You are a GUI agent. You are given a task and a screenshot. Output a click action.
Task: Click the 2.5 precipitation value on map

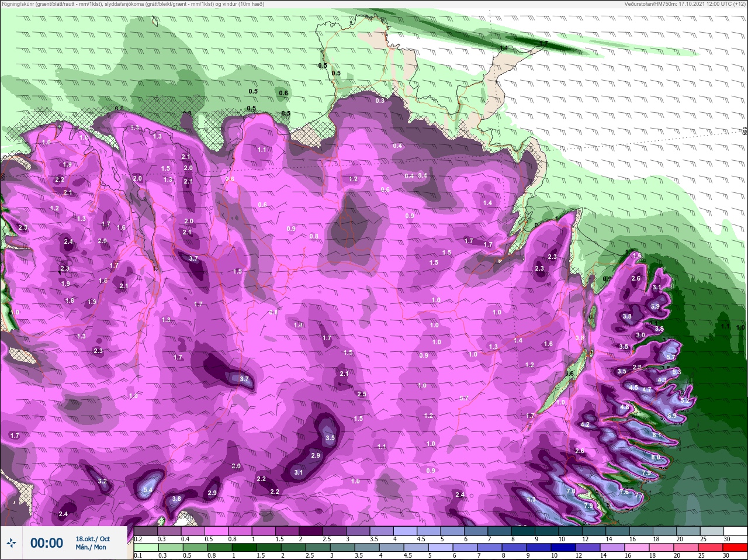362,394
